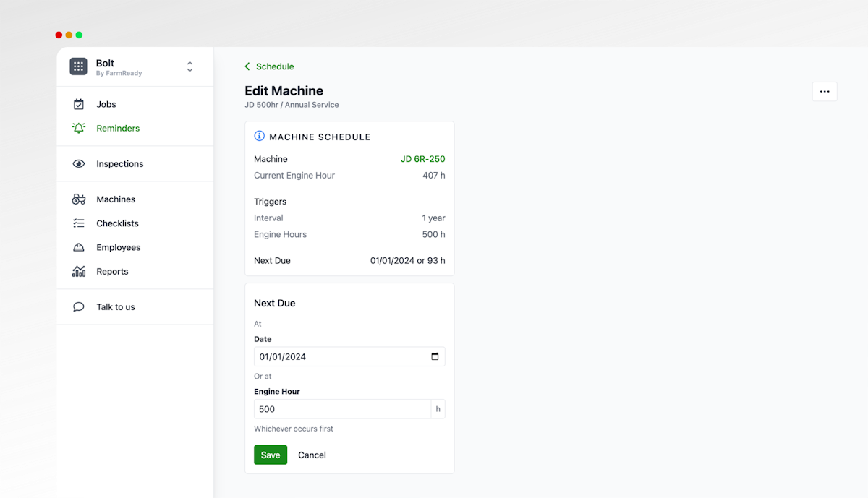Click the Talk to us chat bubble icon
The width and height of the screenshot is (868, 498).
(79, 307)
